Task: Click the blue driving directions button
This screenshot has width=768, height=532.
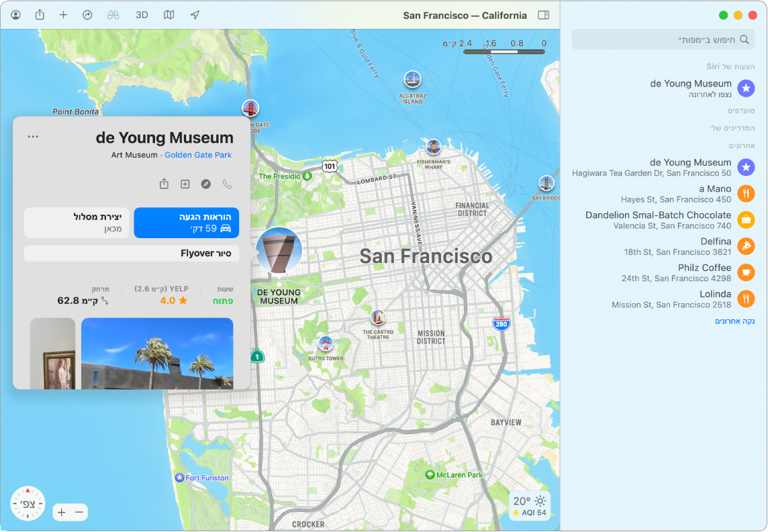Action: click(x=187, y=223)
